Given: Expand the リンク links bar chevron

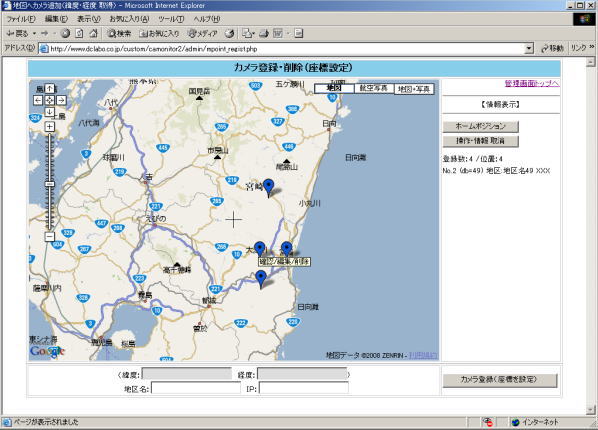Looking at the screenshot, I should click(x=592, y=47).
